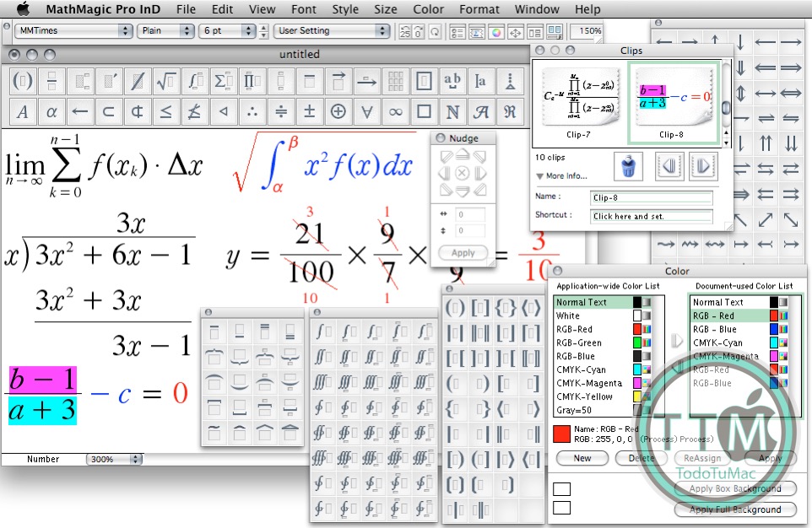
Task: Open the parentheses fence template palette
Action: pyautogui.click(x=23, y=81)
